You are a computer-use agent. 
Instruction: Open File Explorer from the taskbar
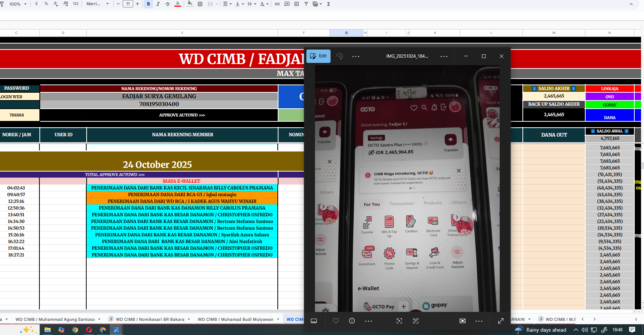click(x=47, y=330)
